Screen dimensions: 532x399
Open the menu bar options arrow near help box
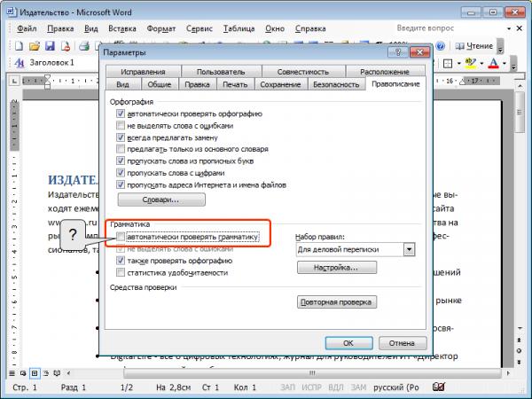tap(509, 28)
